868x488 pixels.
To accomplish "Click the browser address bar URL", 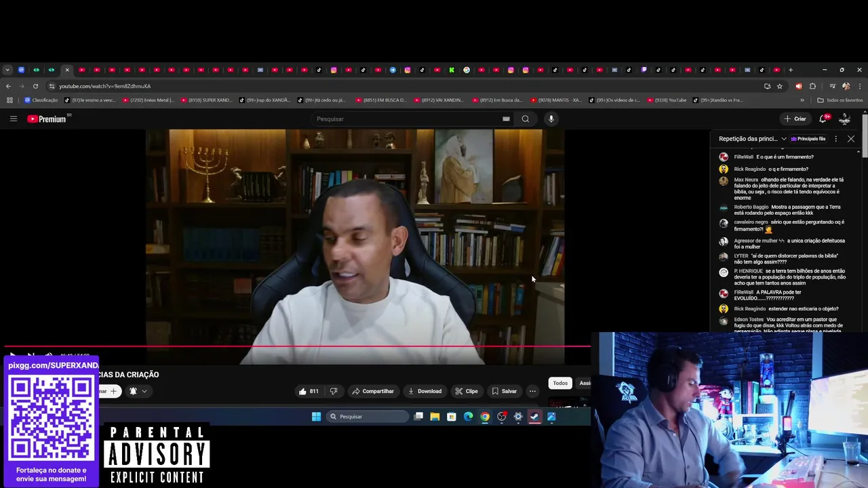I will click(x=104, y=86).
